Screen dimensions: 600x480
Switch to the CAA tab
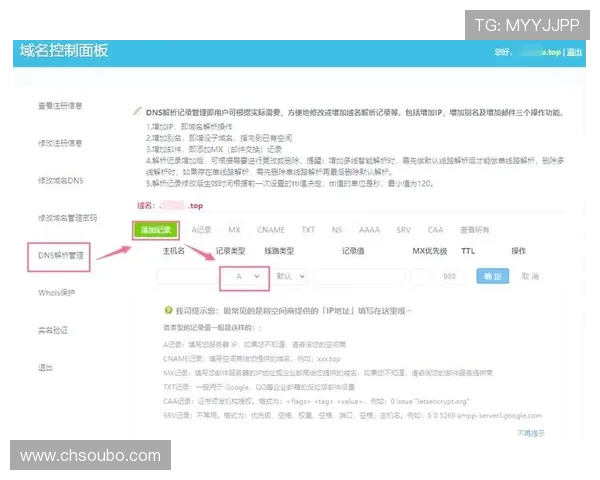click(x=435, y=230)
